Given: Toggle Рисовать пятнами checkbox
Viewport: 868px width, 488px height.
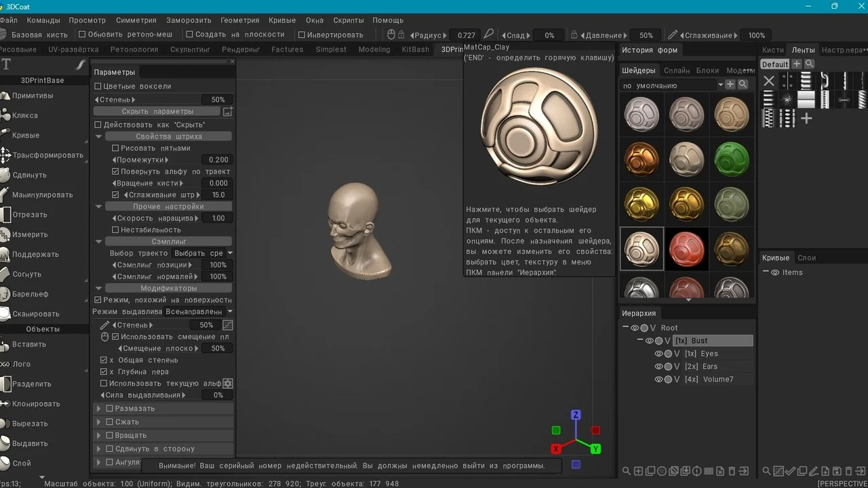Looking at the screenshot, I should (115, 148).
